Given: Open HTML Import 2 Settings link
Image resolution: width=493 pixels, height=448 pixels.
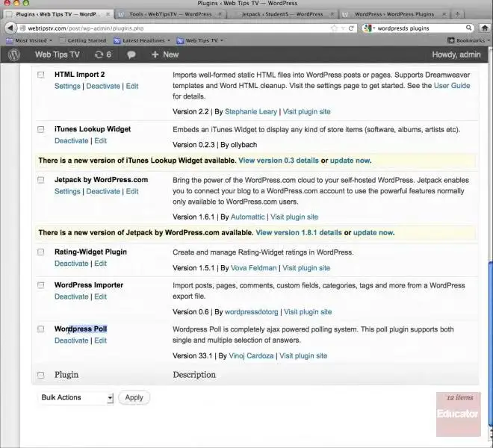Looking at the screenshot, I should coord(67,86).
